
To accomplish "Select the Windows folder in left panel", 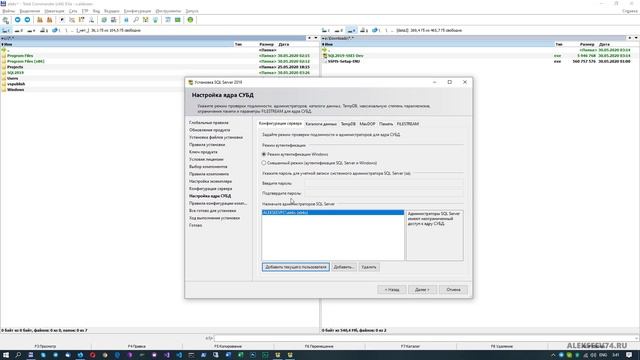I will click(16, 90).
